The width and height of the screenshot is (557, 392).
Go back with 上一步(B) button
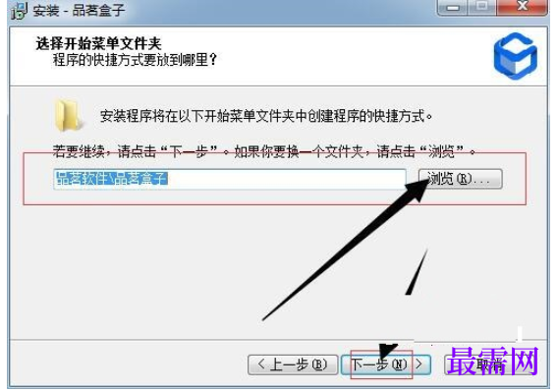(293, 364)
